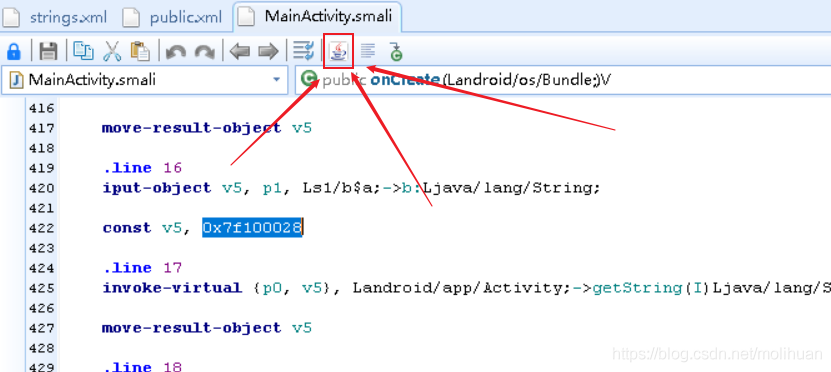Paste from clipboard icon
The width and height of the screenshot is (831, 372).
[140, 51]
